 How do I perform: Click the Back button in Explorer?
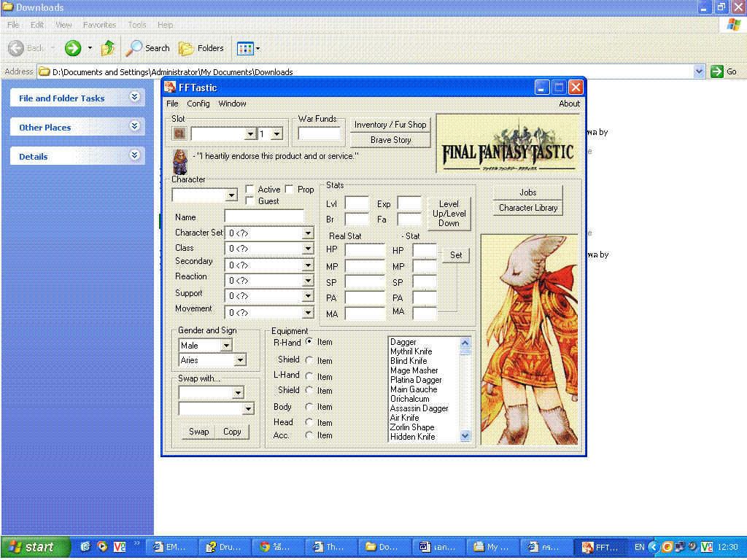pyautogui.click(x=27, y=48)
